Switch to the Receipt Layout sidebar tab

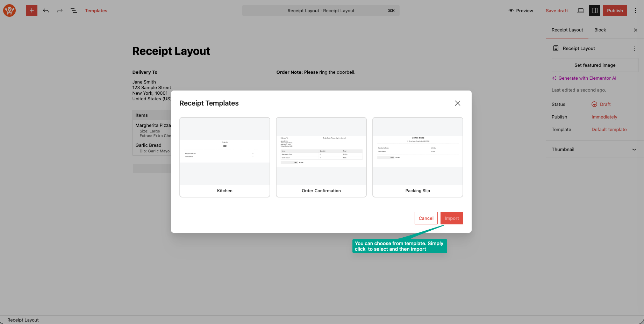567,30
